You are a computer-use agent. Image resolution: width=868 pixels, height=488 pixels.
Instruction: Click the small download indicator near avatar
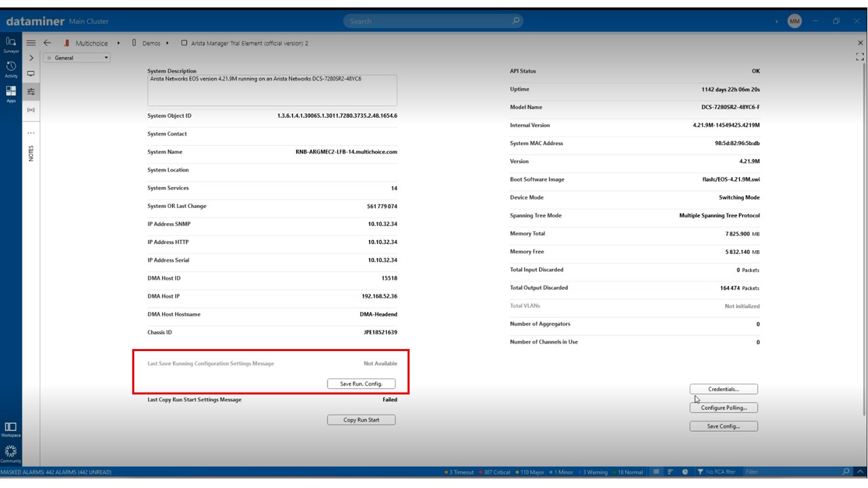click(x=777, y=22)
